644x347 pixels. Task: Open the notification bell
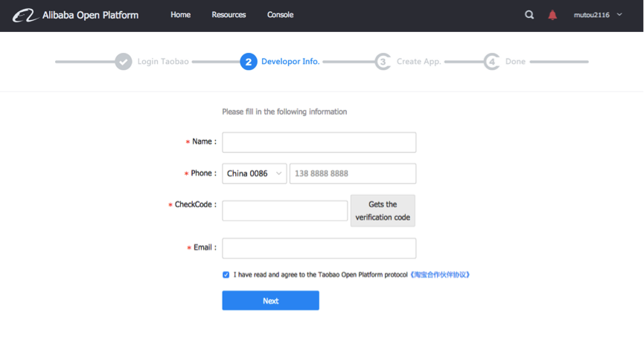552,15
